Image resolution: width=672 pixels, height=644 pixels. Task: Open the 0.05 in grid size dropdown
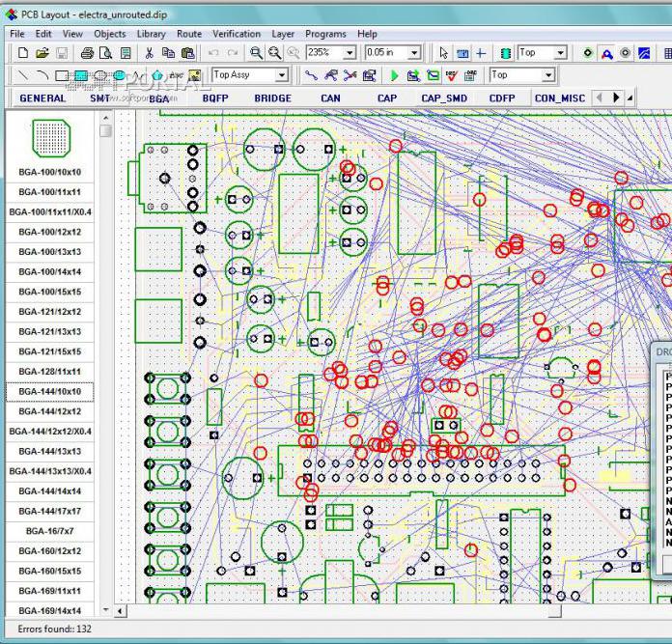point(414,53)
